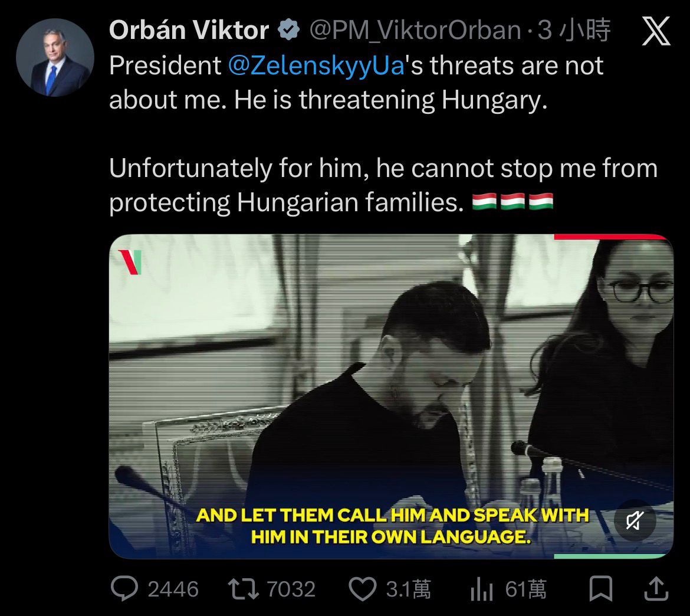This screenshot has width=690, height=616.
Task: Open the view analytics bar chart icon
Action: click(482, 589)
